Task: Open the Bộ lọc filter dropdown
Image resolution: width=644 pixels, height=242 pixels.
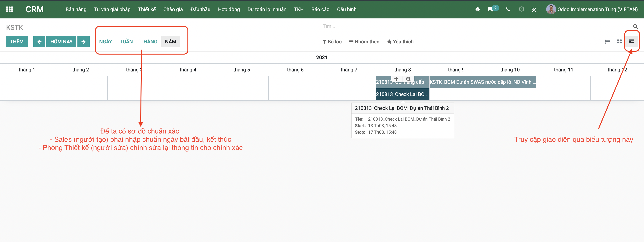Action: coord(332,42)
